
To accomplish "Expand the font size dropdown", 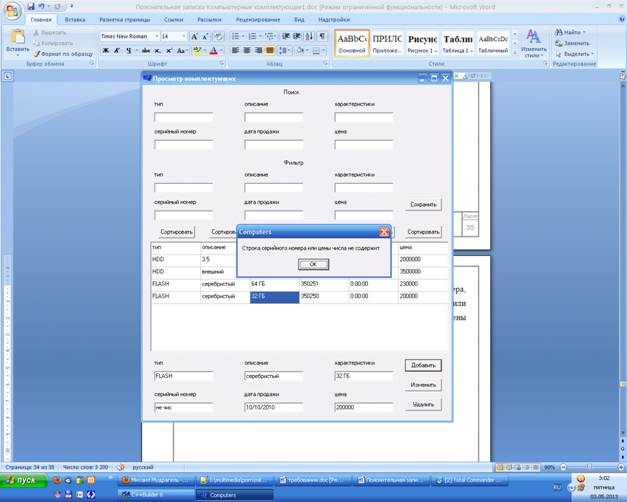I will click(183, 36).
